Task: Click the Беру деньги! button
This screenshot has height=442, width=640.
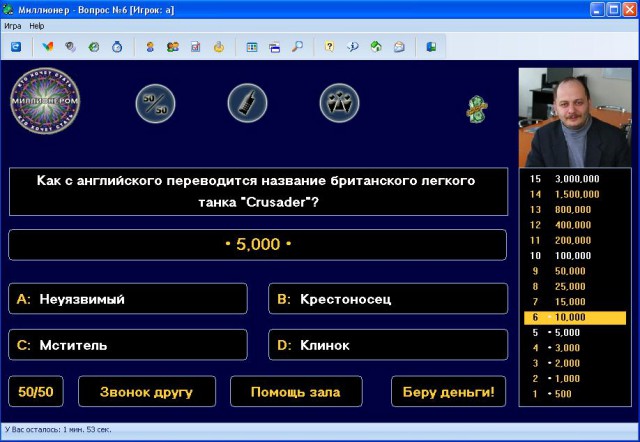Action: [x=449, y=391]
